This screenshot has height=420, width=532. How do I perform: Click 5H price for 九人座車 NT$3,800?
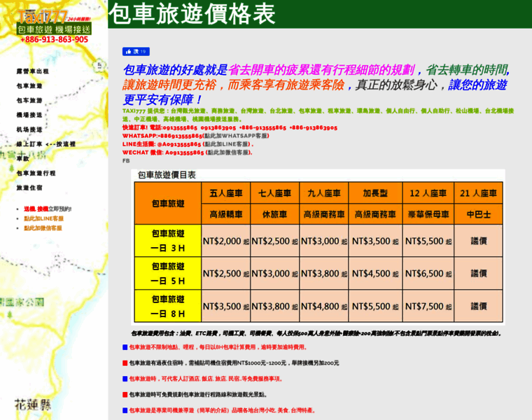[324, 274]
